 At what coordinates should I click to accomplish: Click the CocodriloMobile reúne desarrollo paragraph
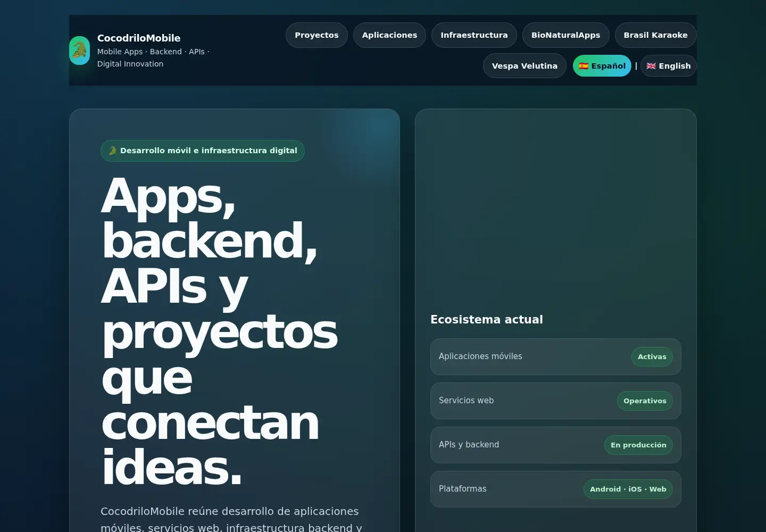tap(231, 519)
